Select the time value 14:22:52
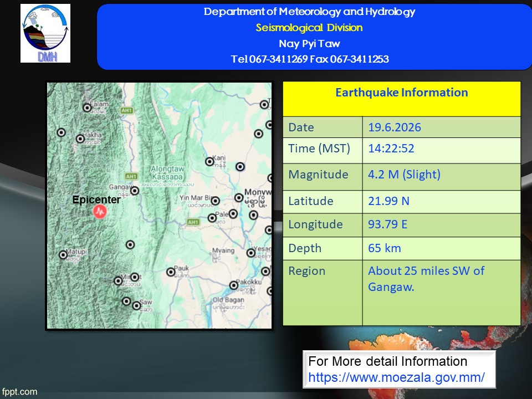The image size is (532, 399). [391, 149]
